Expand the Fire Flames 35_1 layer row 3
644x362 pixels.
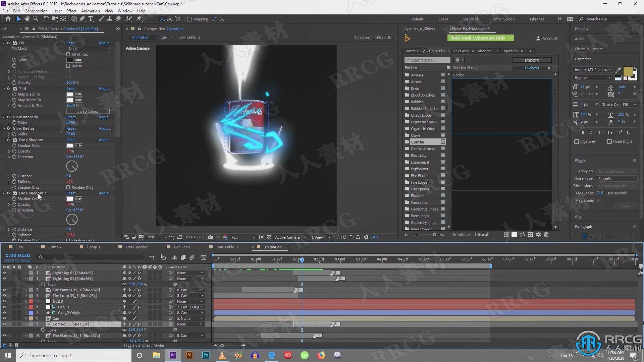[x=26, y=290]
